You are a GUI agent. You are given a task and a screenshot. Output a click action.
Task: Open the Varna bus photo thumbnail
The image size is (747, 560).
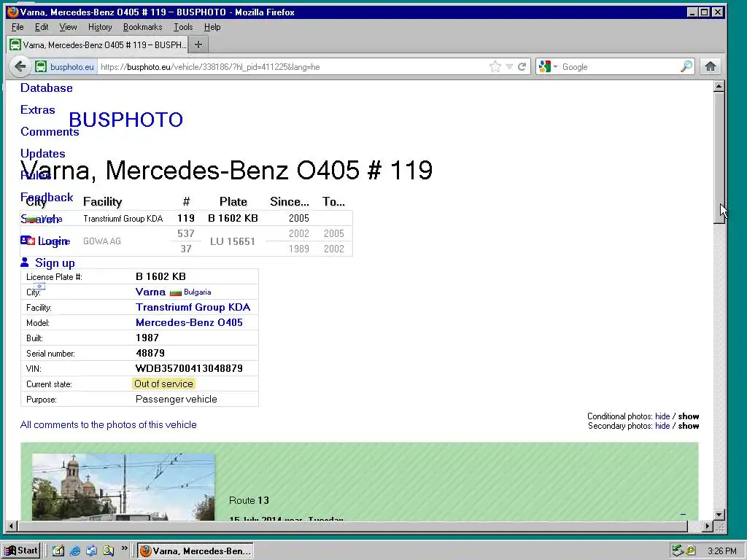pyautogui.click(x=123, y=486)
